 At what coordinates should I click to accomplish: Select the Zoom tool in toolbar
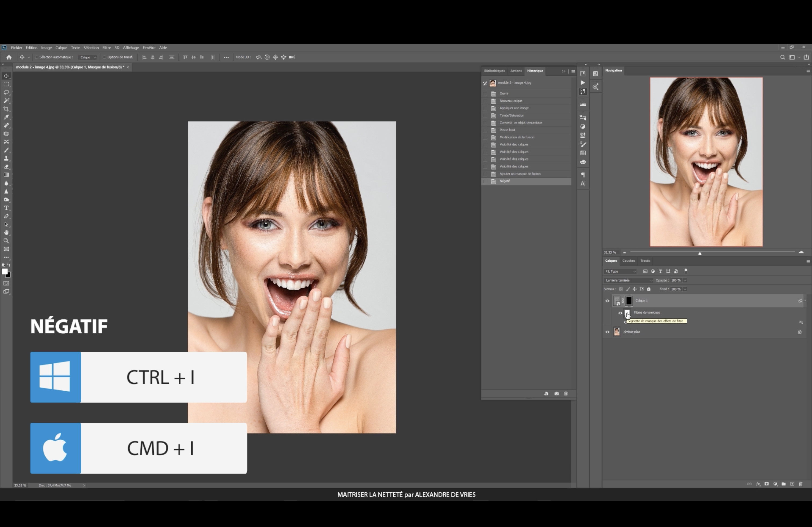[x=6, y=241]
